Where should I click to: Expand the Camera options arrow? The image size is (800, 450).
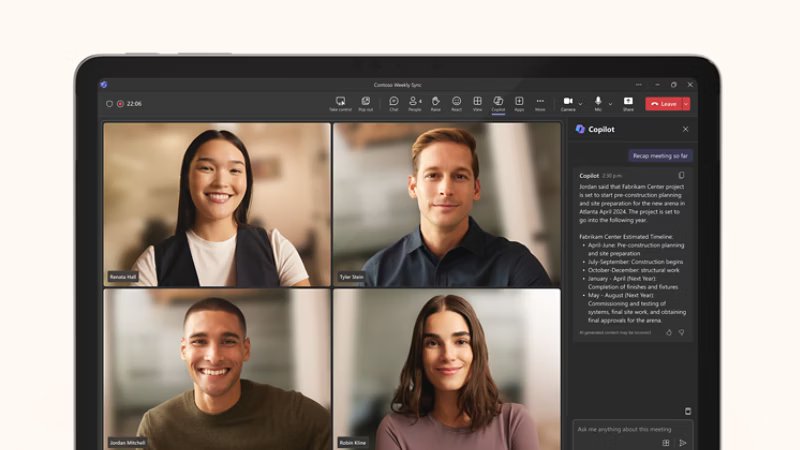[x=580, y=104]
